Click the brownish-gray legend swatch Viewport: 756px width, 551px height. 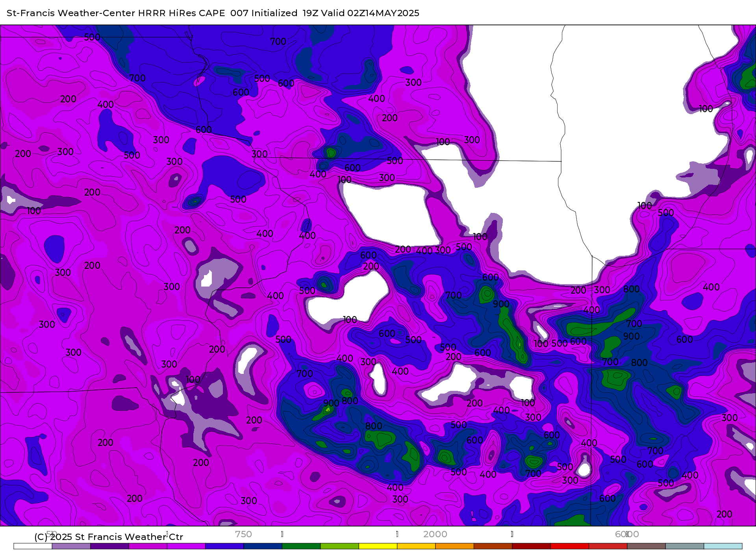click(647, 546)
